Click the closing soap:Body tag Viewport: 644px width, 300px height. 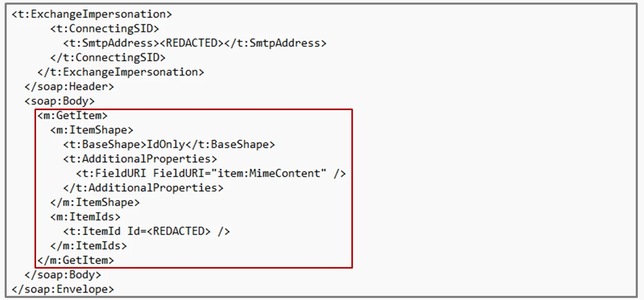tap(62, 275)
